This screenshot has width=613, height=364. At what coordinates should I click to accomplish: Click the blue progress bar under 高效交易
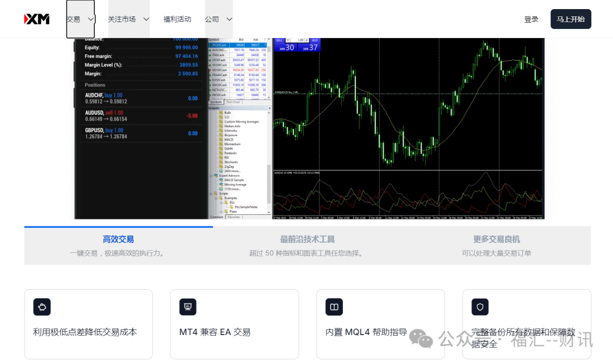(118, 227)
